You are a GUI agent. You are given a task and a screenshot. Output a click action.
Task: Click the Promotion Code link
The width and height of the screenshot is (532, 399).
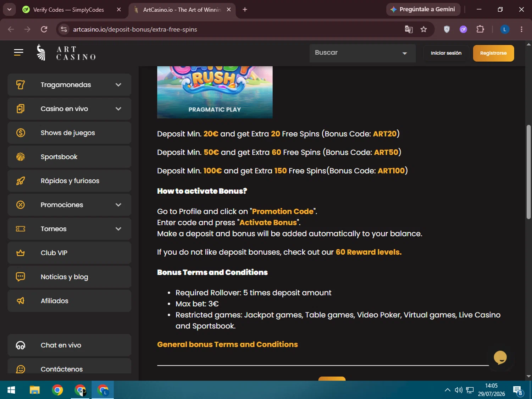click(283, 211)
